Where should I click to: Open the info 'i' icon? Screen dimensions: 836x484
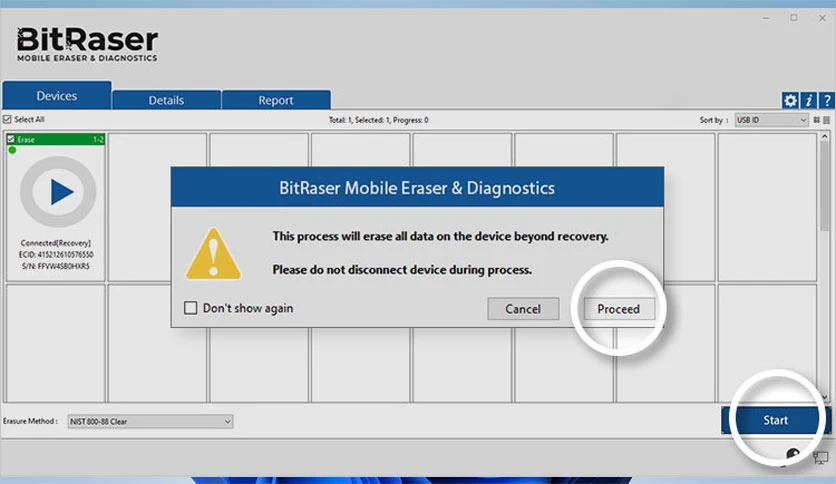(808, 100)
